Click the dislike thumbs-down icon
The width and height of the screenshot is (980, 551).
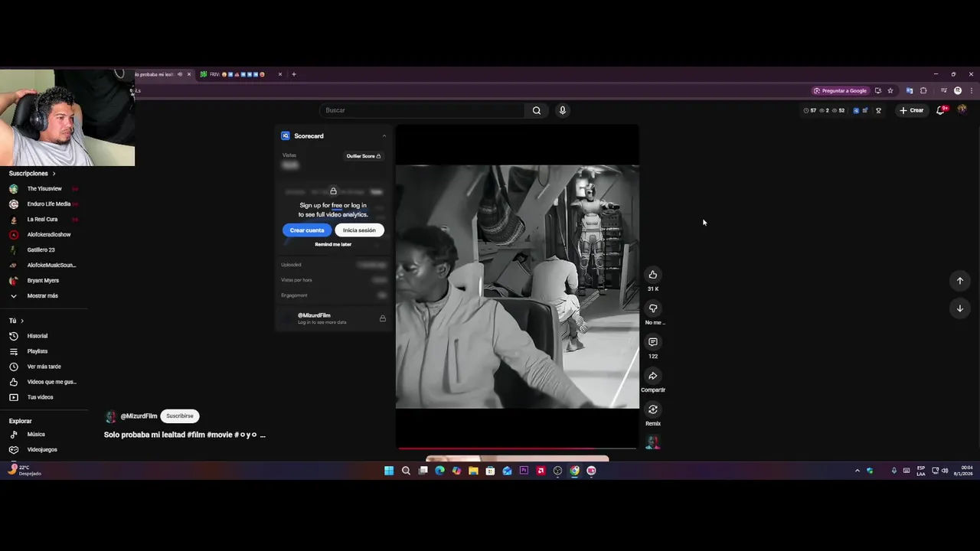tap(653, 308)
